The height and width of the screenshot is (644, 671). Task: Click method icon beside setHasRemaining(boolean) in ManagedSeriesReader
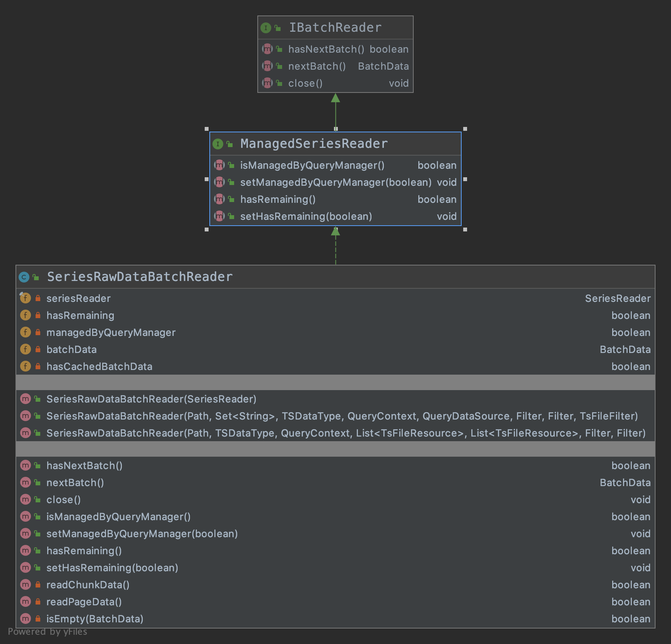[219, 216]
